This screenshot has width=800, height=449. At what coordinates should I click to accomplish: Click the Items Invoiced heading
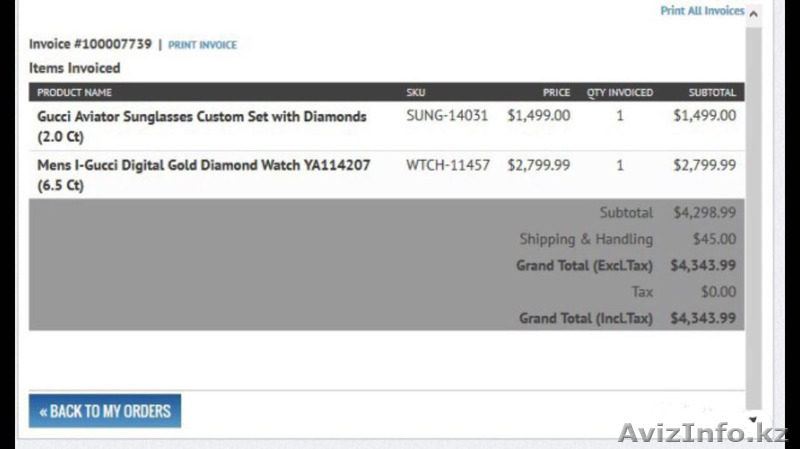(74, 68)
